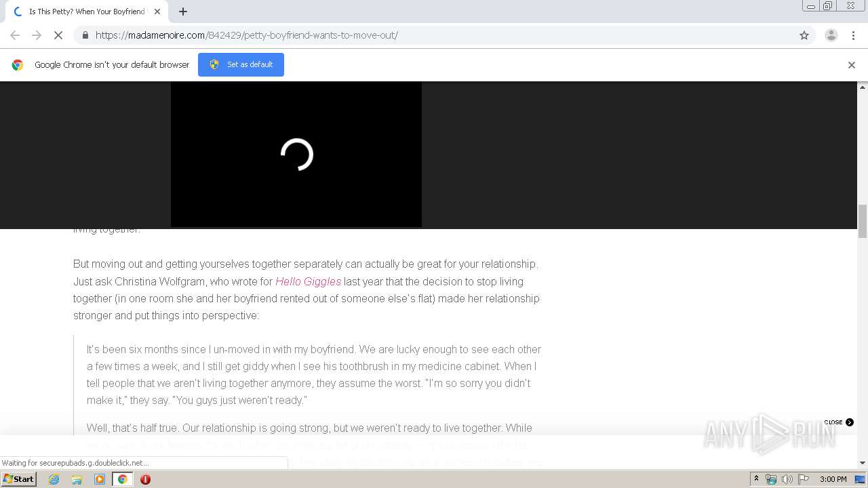Click quote starting 'It's been six months'

pyautogui.click(x=314, y=375)
